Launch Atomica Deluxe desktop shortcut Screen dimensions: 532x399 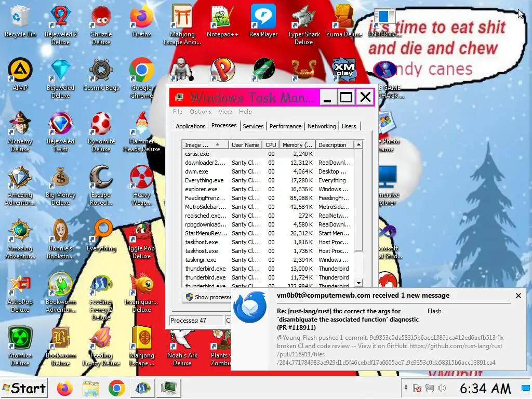pos(20,346)
